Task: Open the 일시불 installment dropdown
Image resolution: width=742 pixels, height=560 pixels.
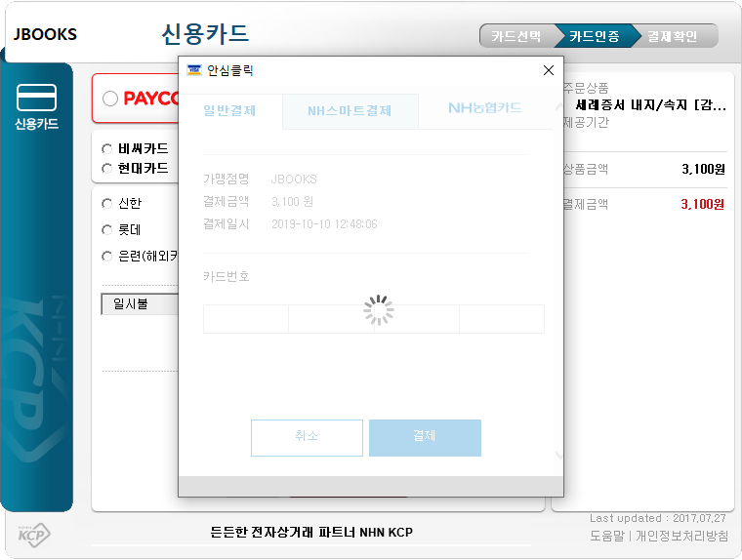Action: tap(140, 304)
